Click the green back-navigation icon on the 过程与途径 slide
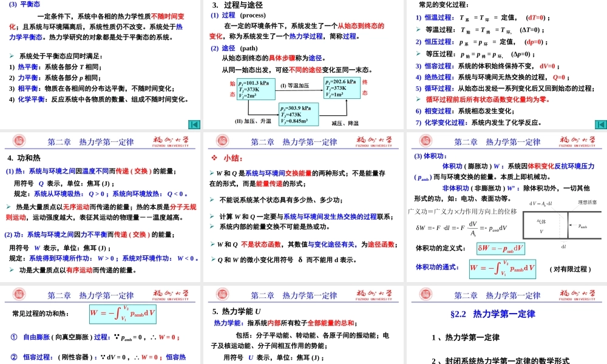 pos(194,124)
